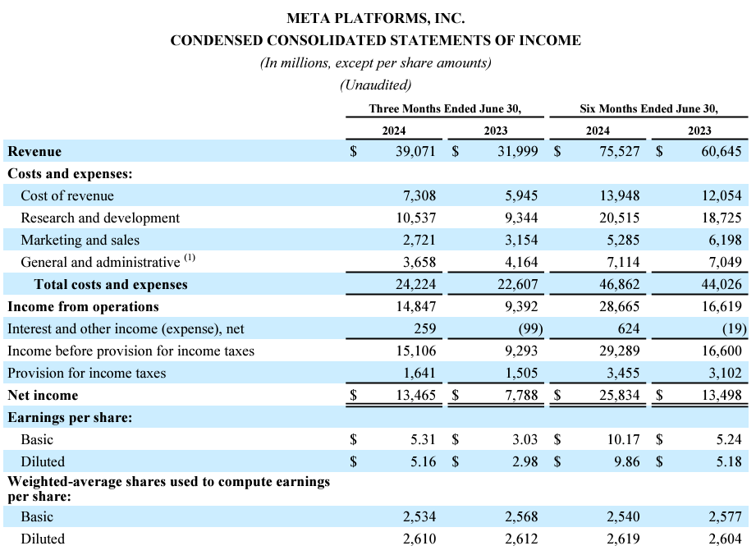The width and height of the screenshot is (756, 555).
Task: Select revenue value 75,527
Action: coord(620,151)
